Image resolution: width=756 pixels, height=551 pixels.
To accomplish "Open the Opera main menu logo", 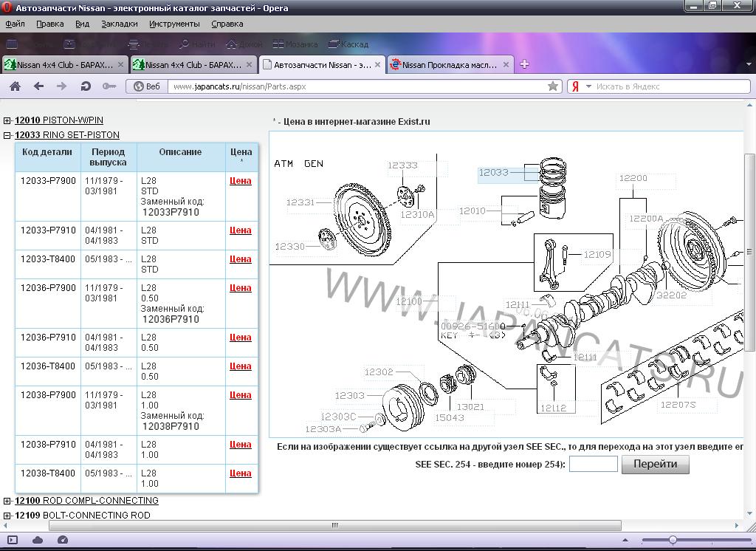I will click(7, 7).
